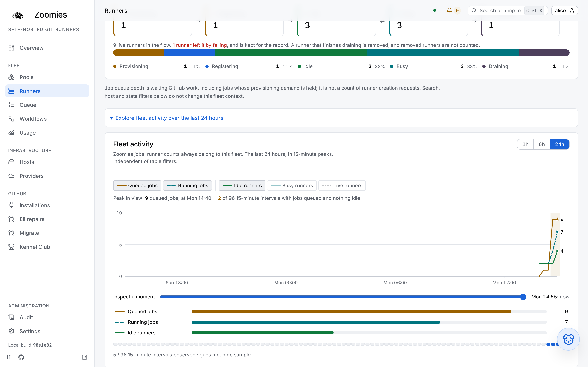
Task: Open the documentation book icon
Action: click(10, 357)
